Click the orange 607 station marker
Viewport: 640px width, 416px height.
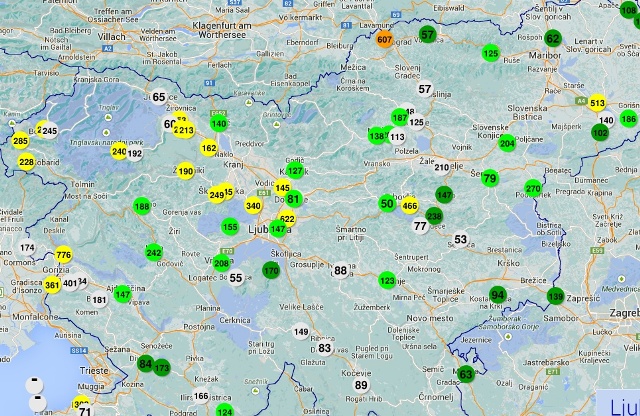pos(384,40)
